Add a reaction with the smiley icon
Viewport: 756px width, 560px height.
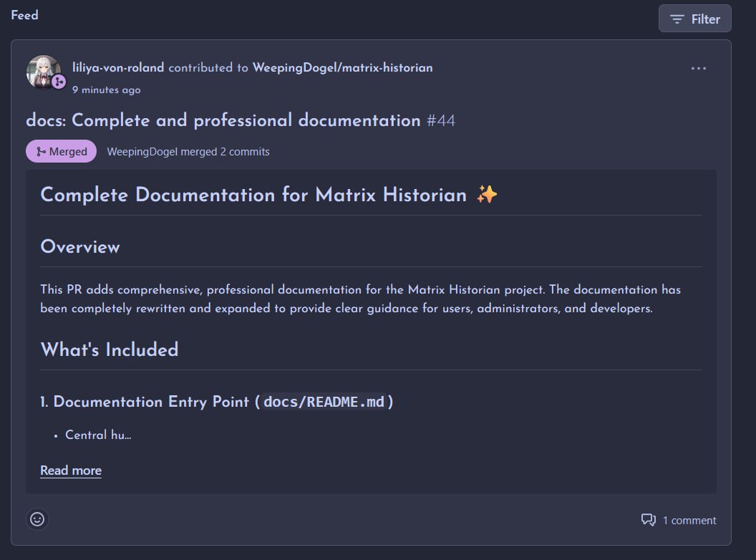[38, 519]
